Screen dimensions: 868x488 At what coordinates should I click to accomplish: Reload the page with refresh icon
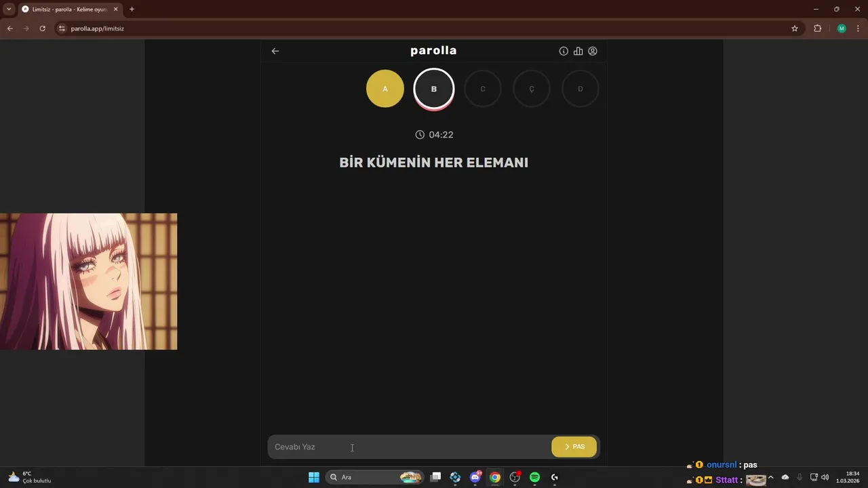tap(42, 28)
